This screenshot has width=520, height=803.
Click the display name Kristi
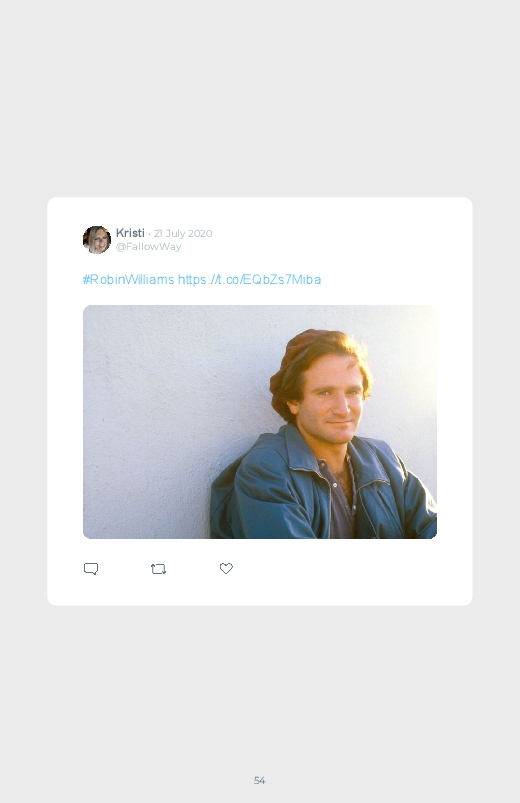tap(130, 233)
